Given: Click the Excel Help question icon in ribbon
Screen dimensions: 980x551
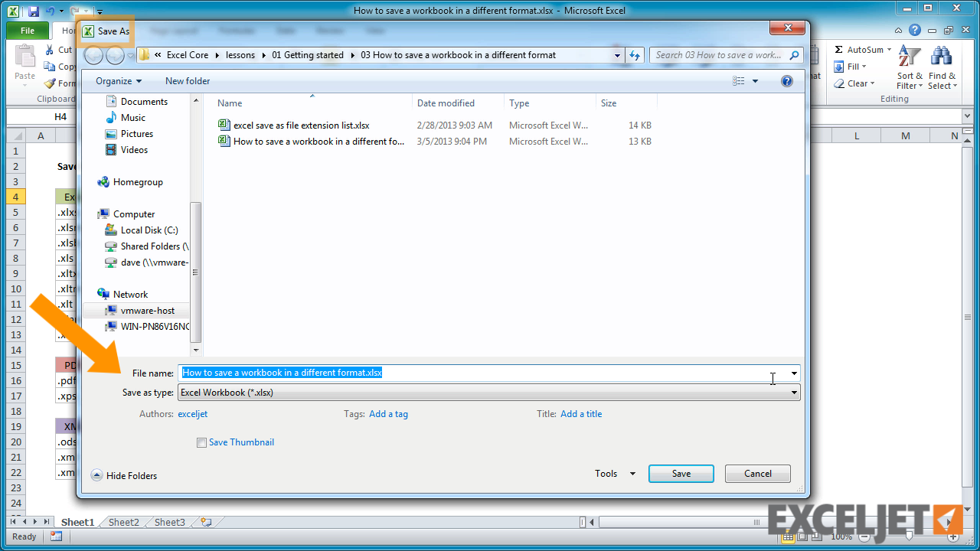Looking at the screenshot, I should 915,31.
